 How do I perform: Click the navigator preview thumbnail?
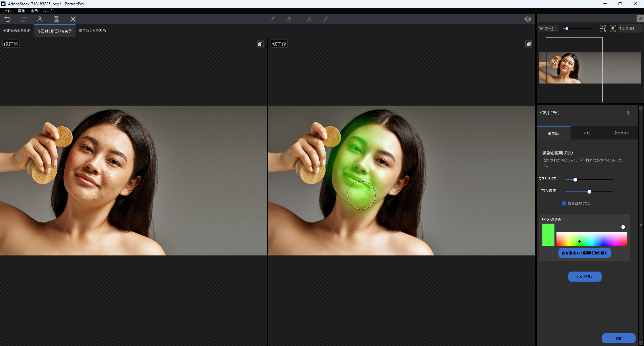point(590,68)
